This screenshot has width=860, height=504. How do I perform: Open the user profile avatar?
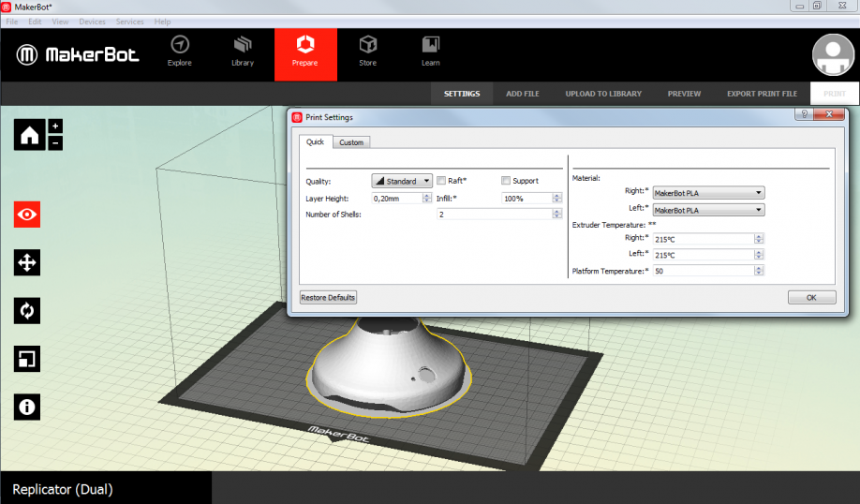833,55
